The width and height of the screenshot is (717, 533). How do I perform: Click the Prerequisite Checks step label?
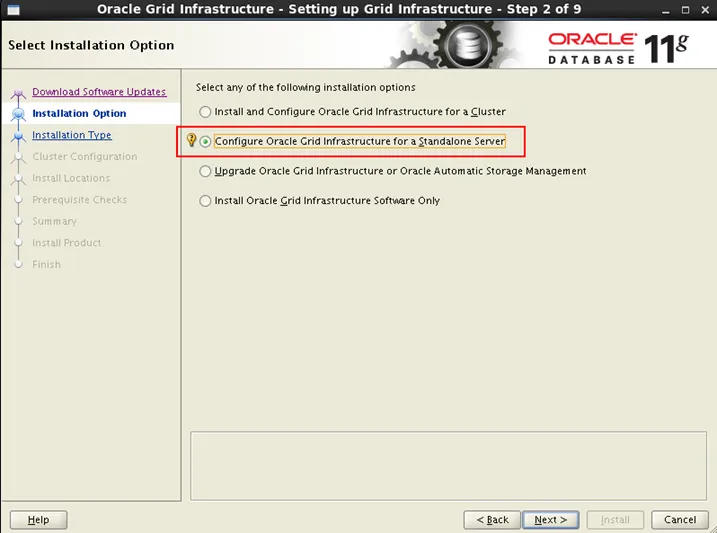pos(80,200)
